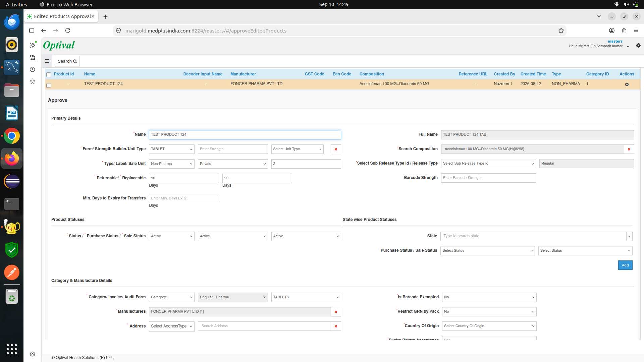Open Select Unit Type dropdown
The height and width of the screenshot is (362, 644).
pyautogui.click(x=297, y=149)
